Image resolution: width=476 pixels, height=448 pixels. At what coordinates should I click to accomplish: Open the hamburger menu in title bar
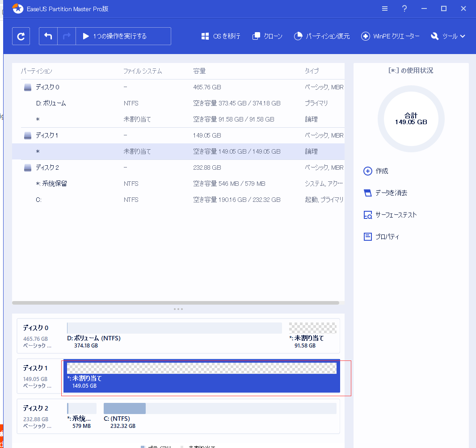(x=385, y=8)
